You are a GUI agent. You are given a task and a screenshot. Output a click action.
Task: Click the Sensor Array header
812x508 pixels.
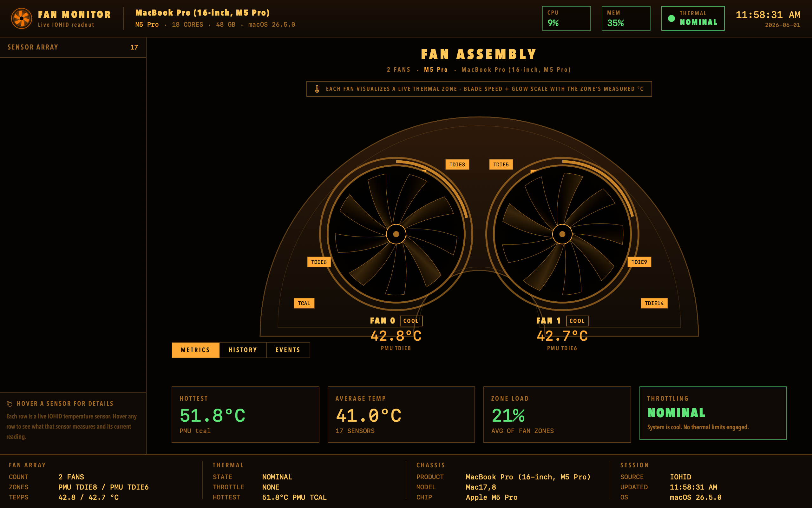pos(73,47)
